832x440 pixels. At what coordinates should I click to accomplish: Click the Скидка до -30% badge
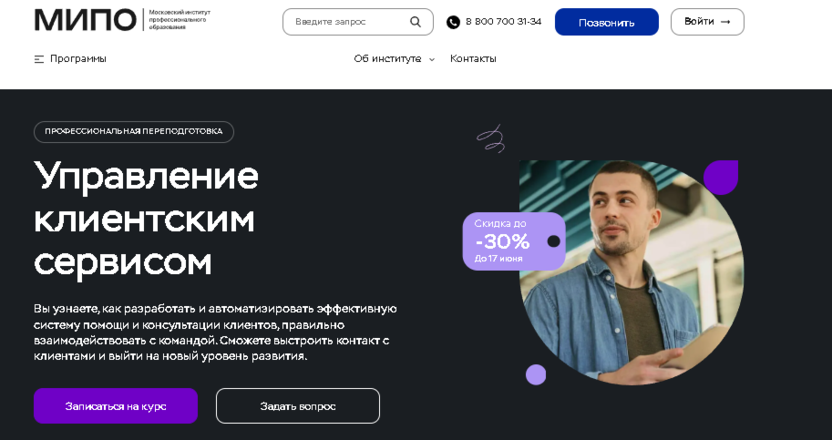[514, 241]
